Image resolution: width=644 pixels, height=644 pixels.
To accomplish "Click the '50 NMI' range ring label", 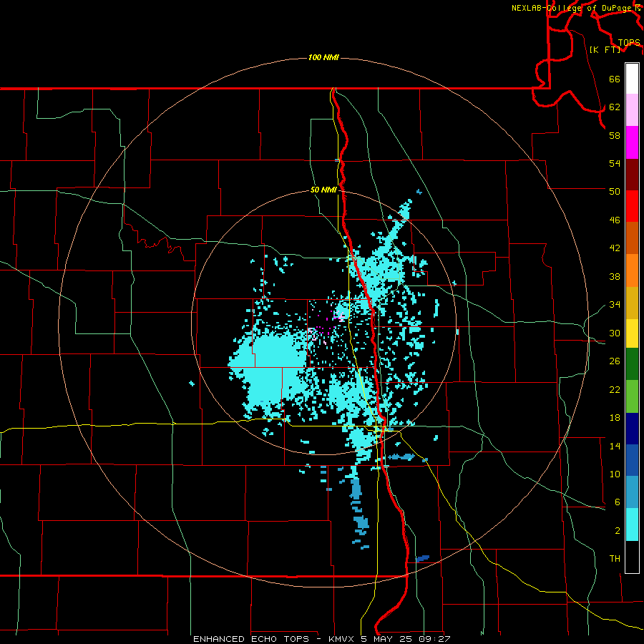I will [x=323, y=190].
